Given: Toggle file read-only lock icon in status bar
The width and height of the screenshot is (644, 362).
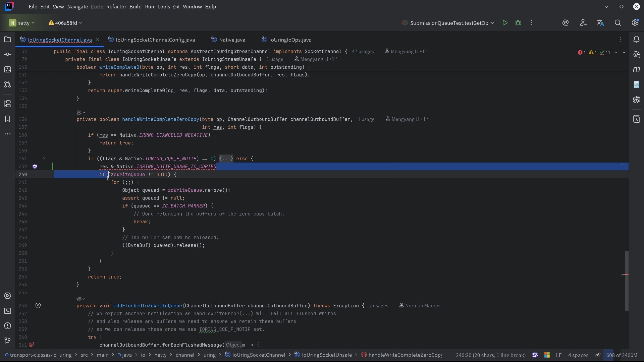Looking at the screenshot, I should [598, 355].
